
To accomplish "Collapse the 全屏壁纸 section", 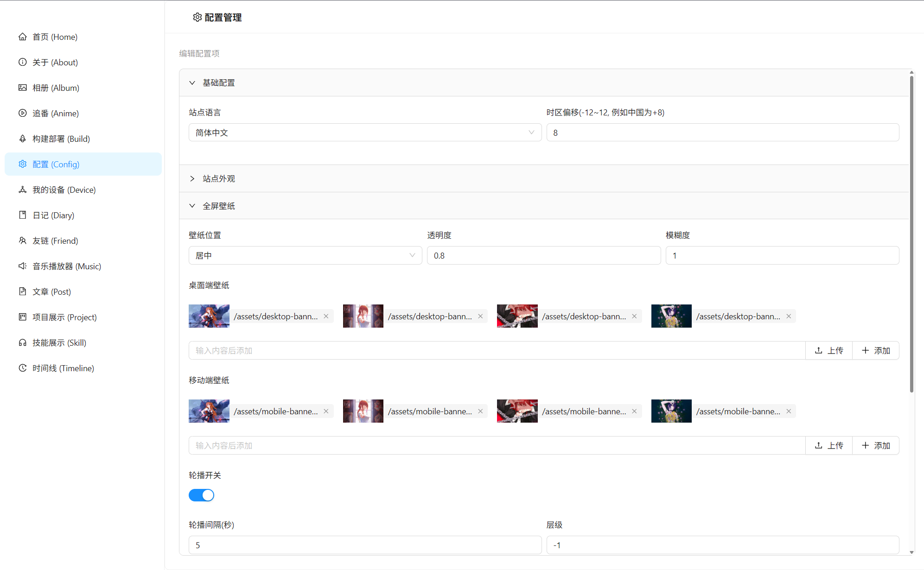I will click(x=544, y=206).
